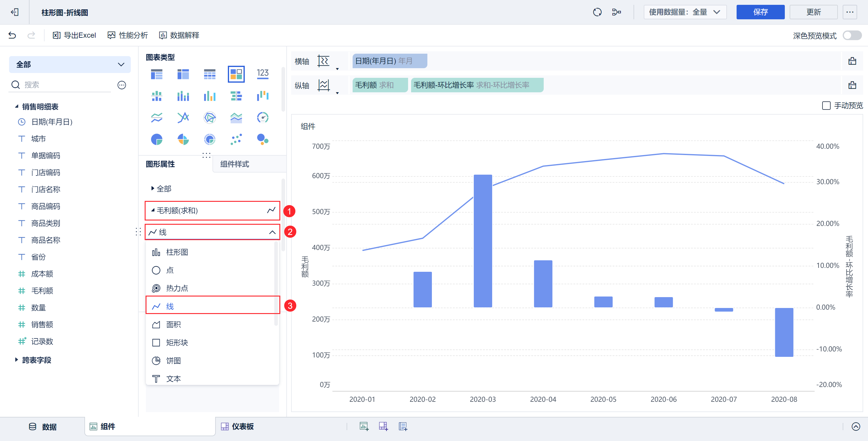
Task: Click the undo arrow icon
Action: point(12,35)
